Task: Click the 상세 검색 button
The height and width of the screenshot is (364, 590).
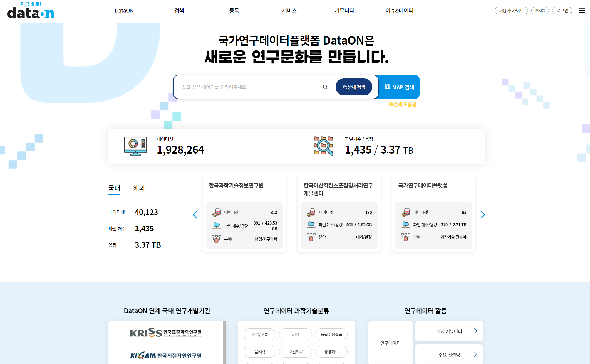Action: [353, 87]
